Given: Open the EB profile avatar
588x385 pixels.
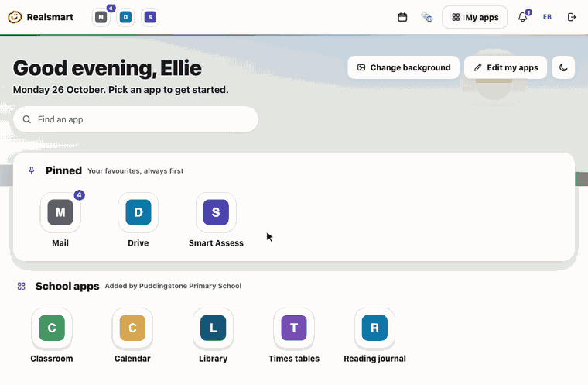Looking at the screenshot, I should [x=547, y=17].
